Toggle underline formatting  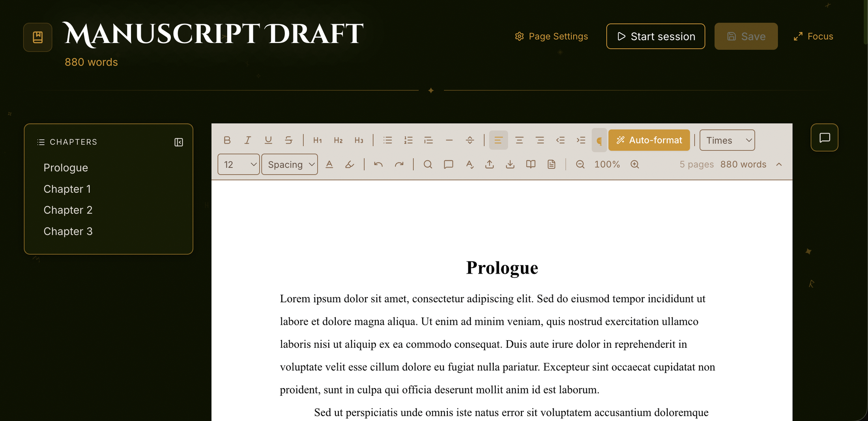click(x=268, y=140)
